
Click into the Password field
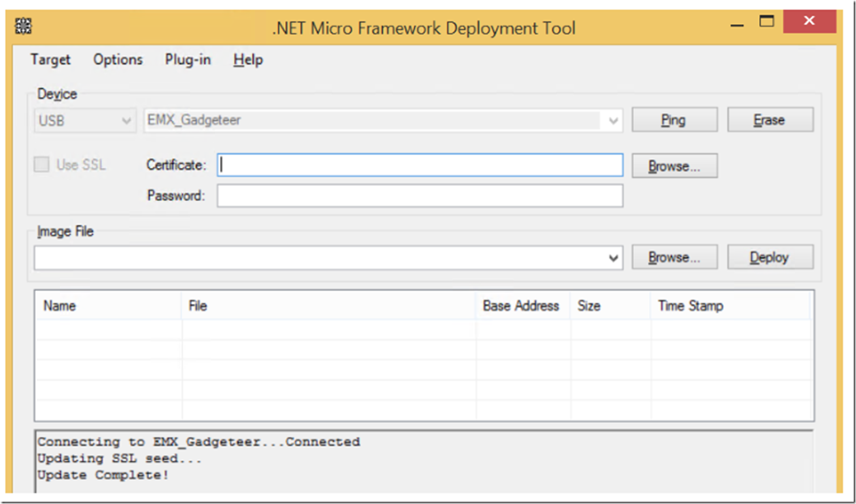[419, 196]
